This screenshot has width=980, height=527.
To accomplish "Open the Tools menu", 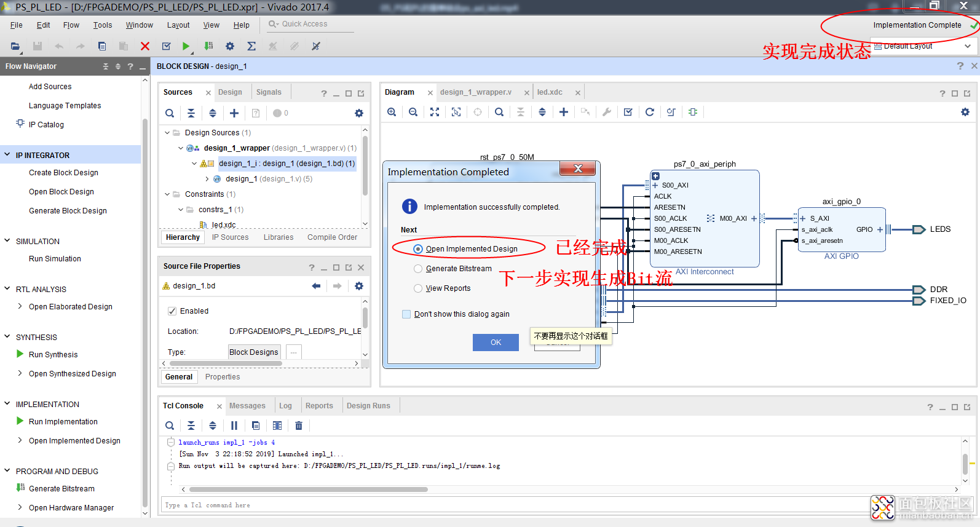I will coord(103,25).
